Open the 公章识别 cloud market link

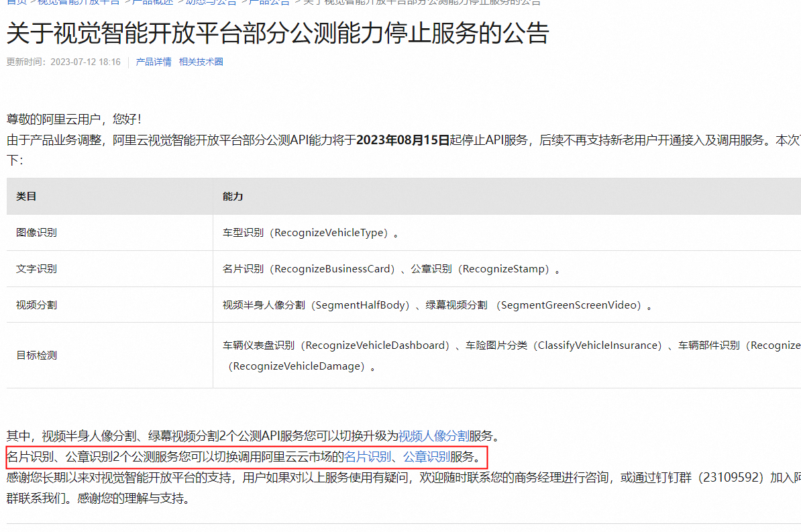point(427,457)
